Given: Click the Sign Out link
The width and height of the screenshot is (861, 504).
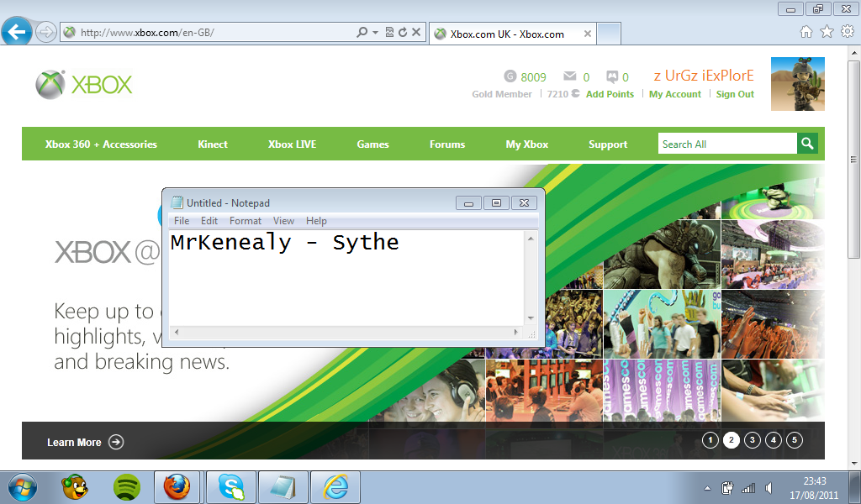Looking at the screenshot, I should [735, 94].
